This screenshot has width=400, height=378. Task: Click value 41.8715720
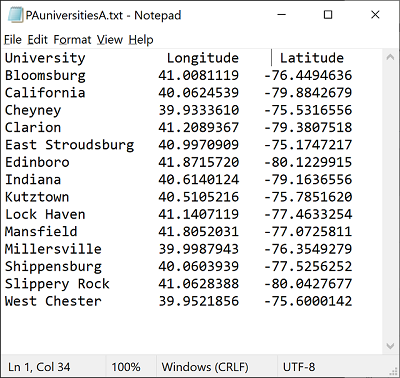pyautogui.click(x=199, y=162)
